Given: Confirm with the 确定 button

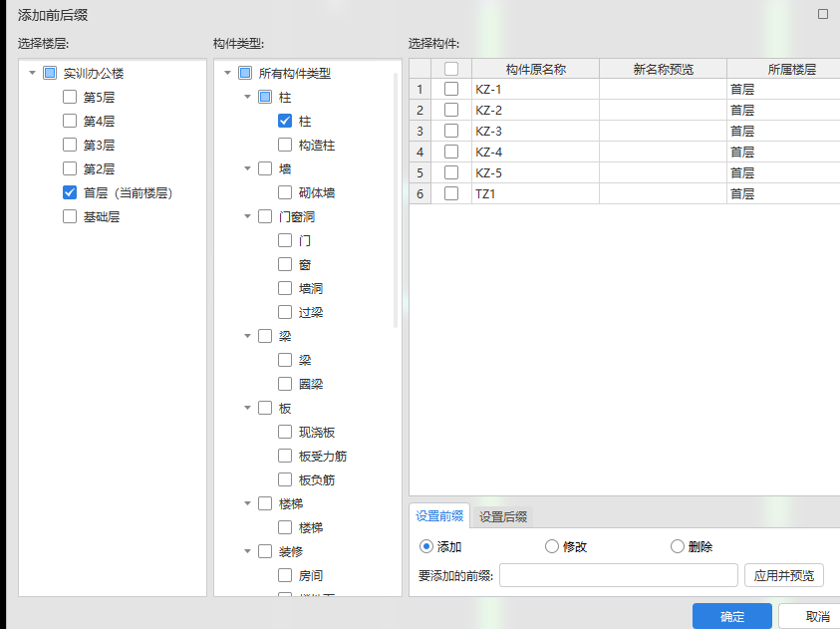Looking at the screenshot, I should coord(732,616).
